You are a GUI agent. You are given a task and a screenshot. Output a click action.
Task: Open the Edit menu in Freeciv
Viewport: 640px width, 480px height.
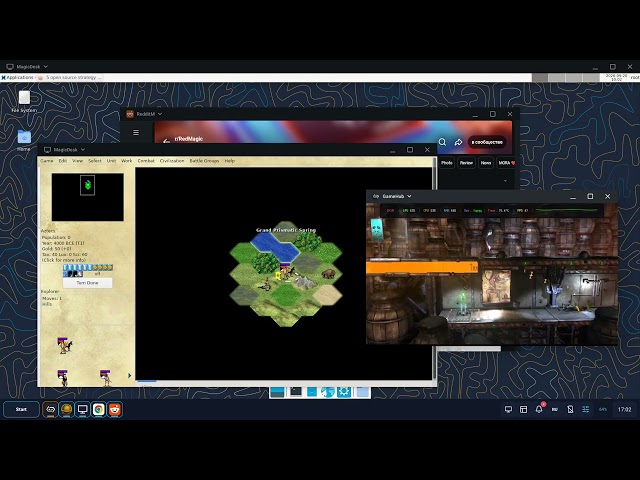[62, 161]
